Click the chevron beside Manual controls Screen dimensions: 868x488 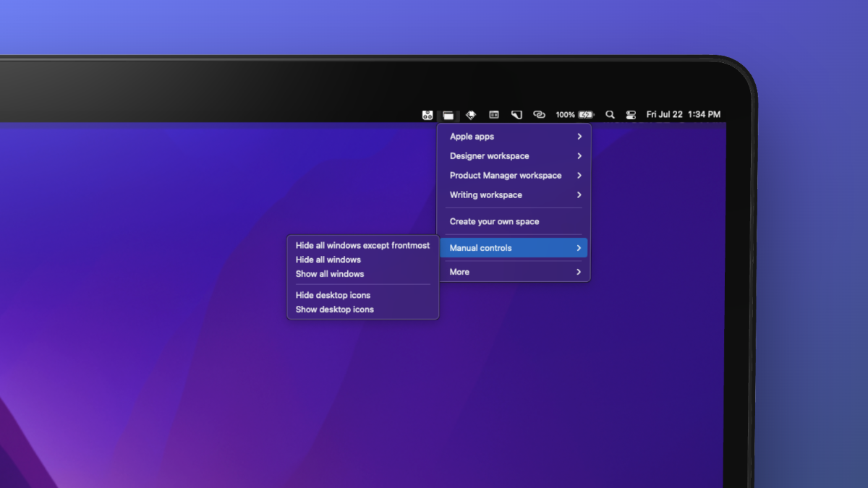click(x=579, y=248)
